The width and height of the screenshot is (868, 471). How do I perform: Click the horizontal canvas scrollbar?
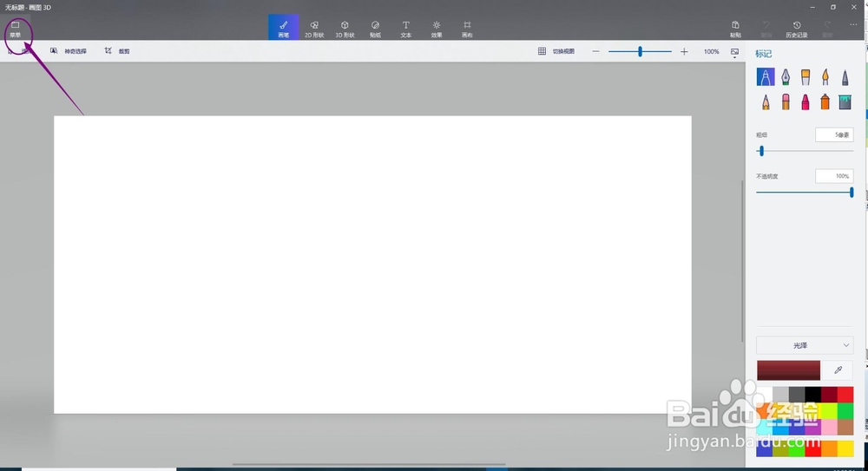click(369, 464)
